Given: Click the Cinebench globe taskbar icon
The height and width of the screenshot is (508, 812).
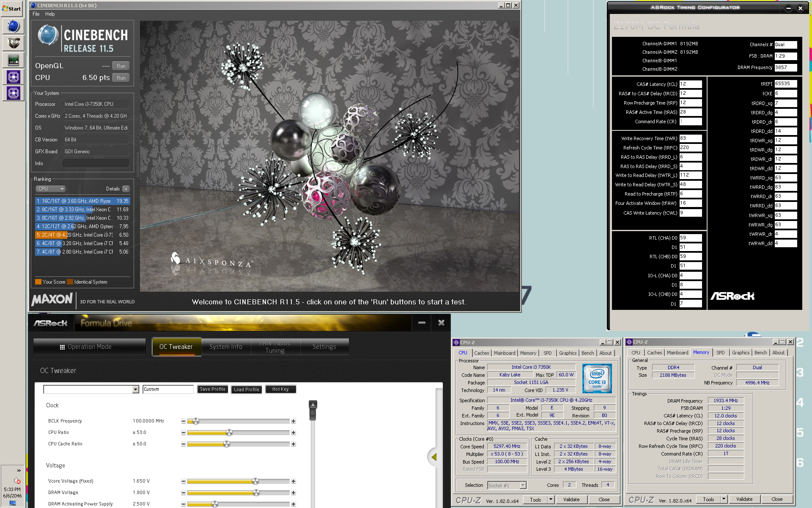Looking at the screenshot, I should [14, 26].
